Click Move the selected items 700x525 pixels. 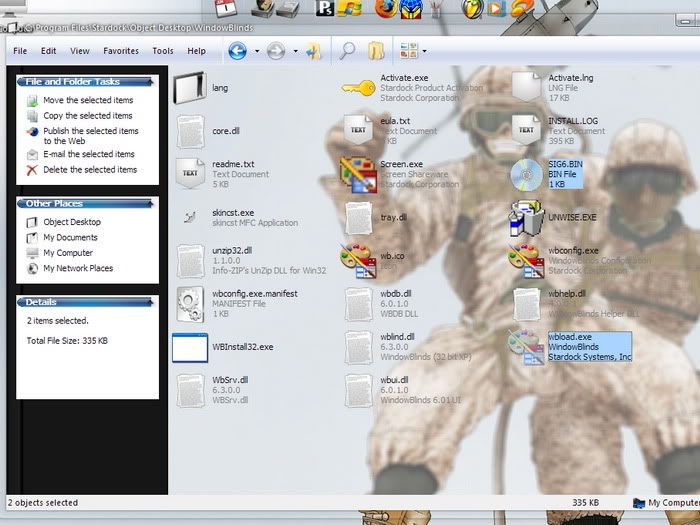(88, 100)
